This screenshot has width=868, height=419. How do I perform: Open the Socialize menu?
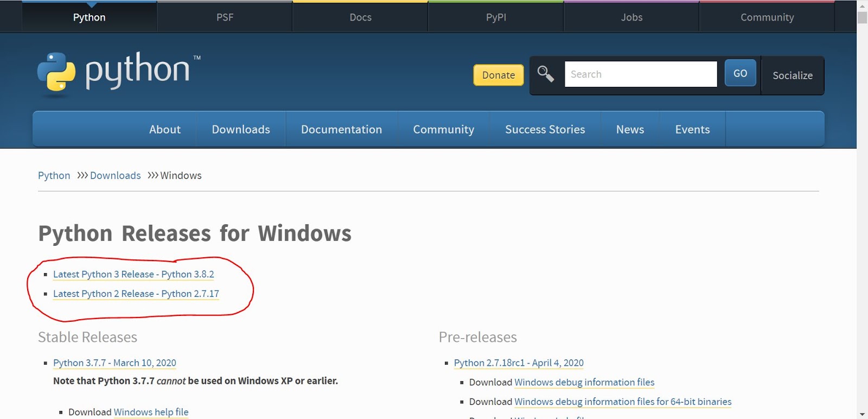(x=793, y=75)
